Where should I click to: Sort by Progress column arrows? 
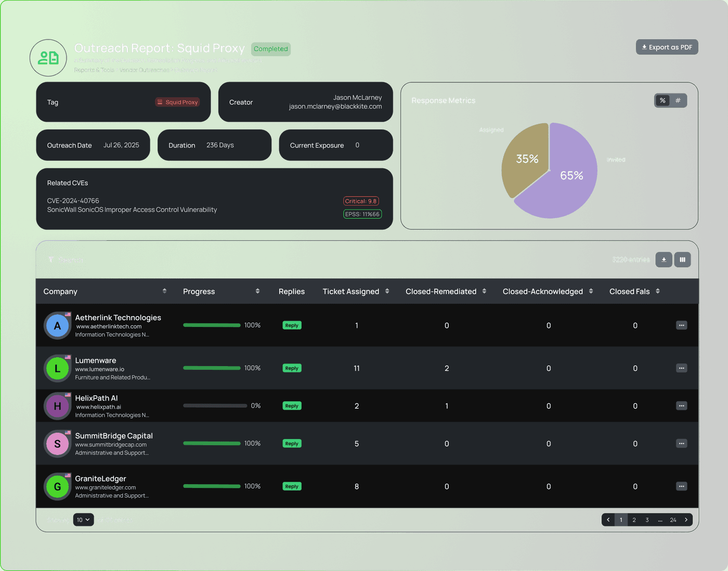click(x=257, y=291)
